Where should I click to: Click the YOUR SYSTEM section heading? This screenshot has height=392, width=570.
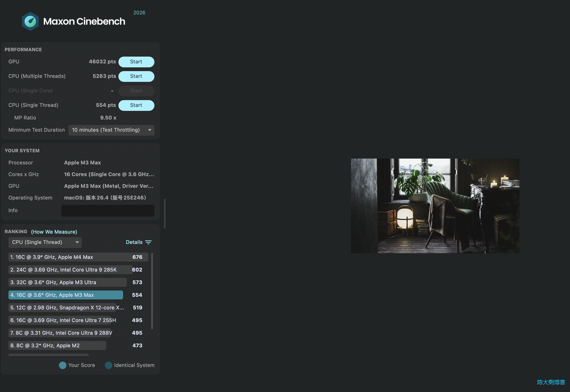pos(22,151)
